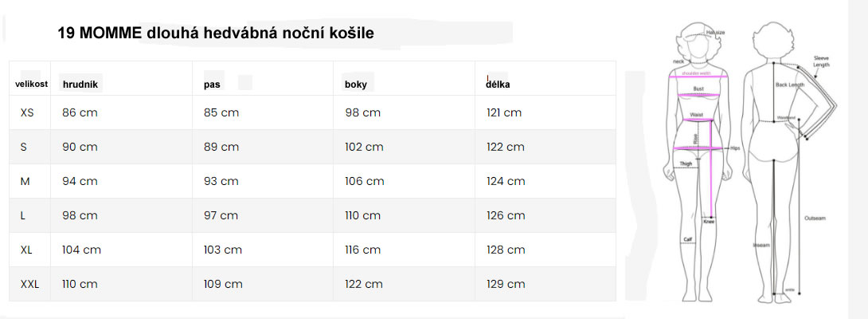Select the 'Waist' label on front figure
Image resolution: width=868 pixels, height=319 pixels.
pyautogui.click(x=696, y=115)
